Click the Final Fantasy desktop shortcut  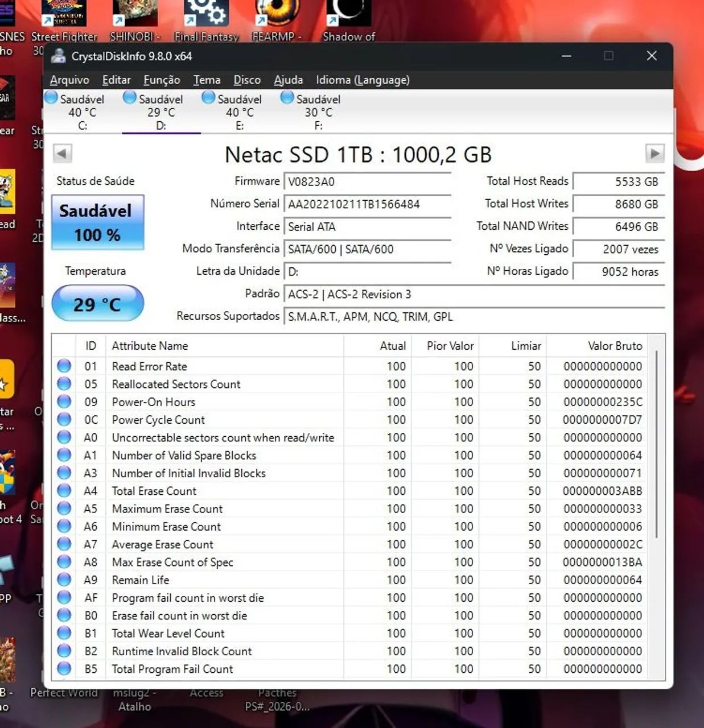tap(206, 21)
